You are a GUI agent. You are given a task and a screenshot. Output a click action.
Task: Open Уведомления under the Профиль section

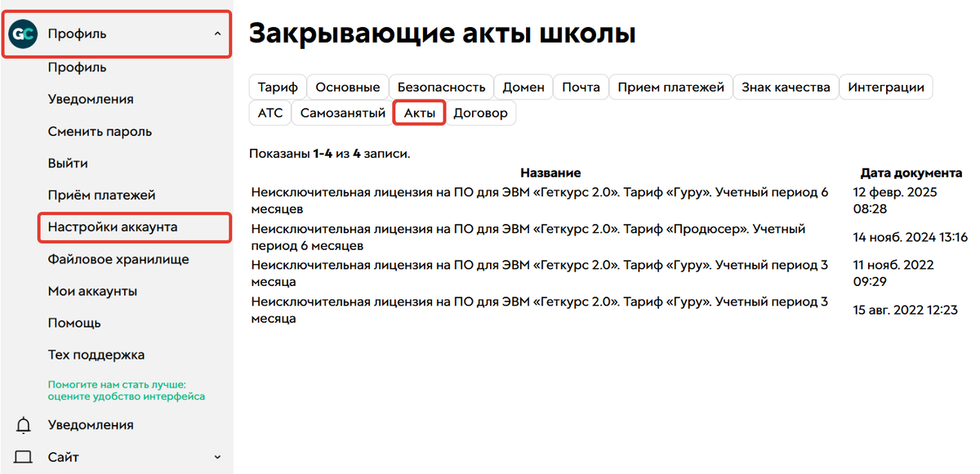(x=91, y=100)
